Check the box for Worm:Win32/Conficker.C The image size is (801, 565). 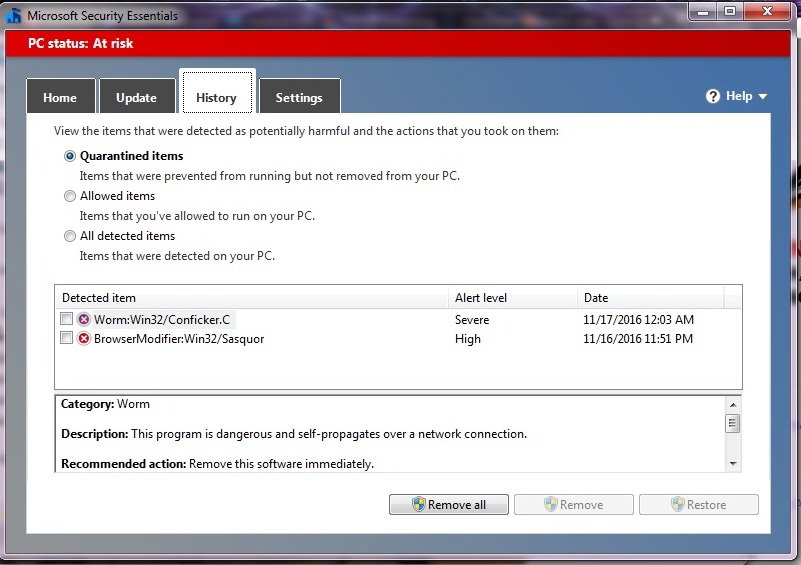[66, 319]
